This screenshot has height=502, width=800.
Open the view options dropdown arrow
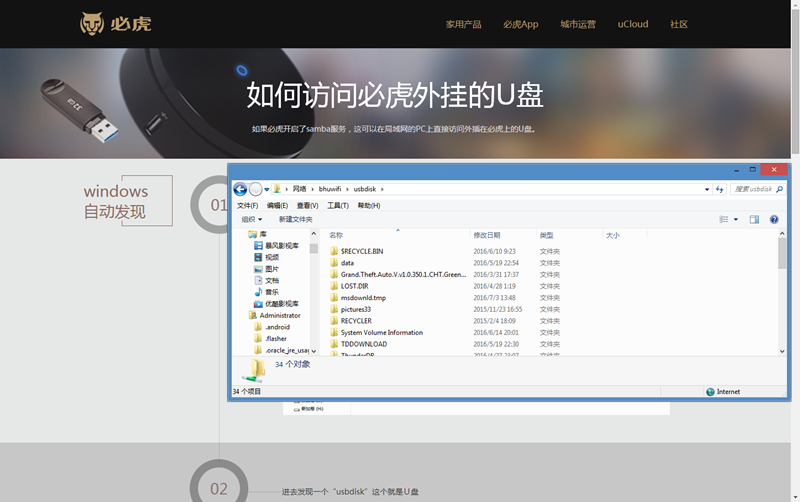[736, 219]
